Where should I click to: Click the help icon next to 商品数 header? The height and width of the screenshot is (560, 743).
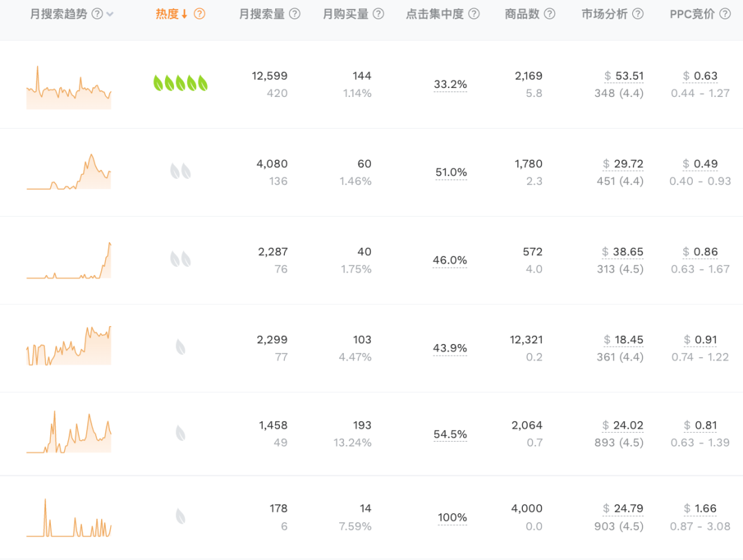(x=548, y=13)
